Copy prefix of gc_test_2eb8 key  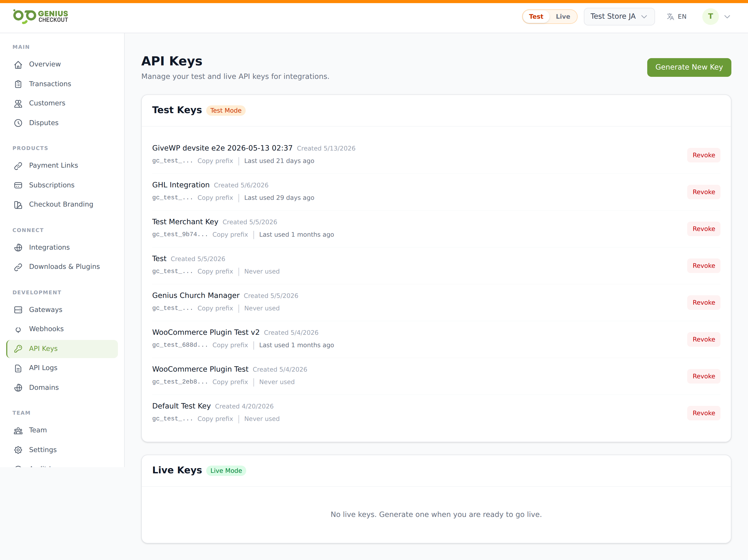(230, 382)
